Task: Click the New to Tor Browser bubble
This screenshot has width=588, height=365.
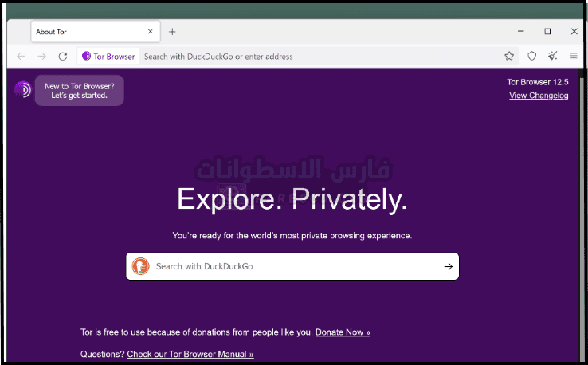Action: (x=79, y=90)
